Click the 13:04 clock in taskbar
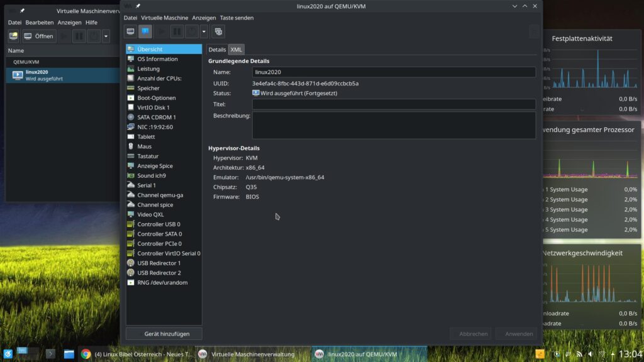The image size is (644, 362). [x=630, y=354]
